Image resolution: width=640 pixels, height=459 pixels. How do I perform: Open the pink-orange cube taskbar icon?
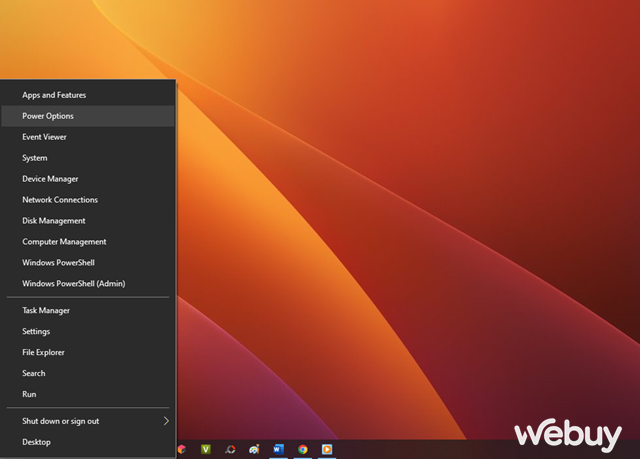point(182,449)
